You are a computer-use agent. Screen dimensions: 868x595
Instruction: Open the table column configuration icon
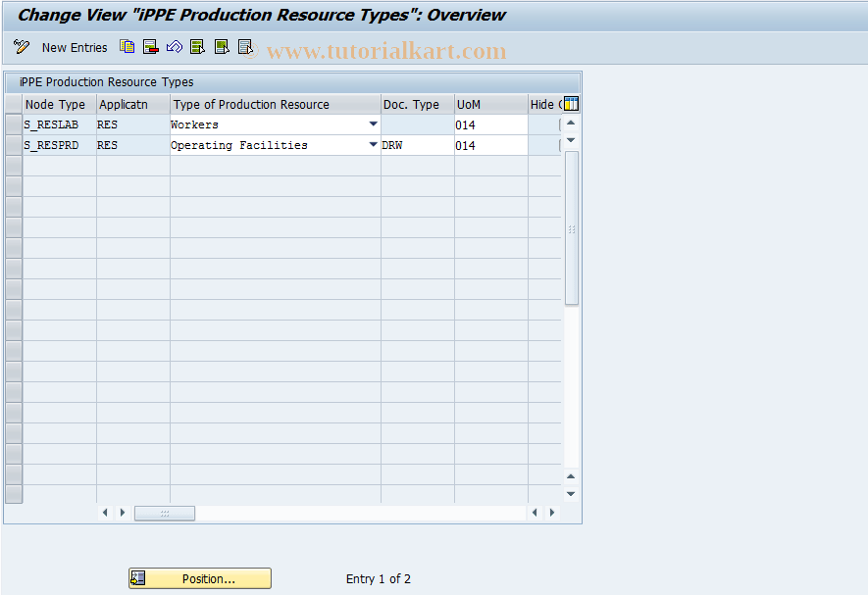[x=569, y=103]
